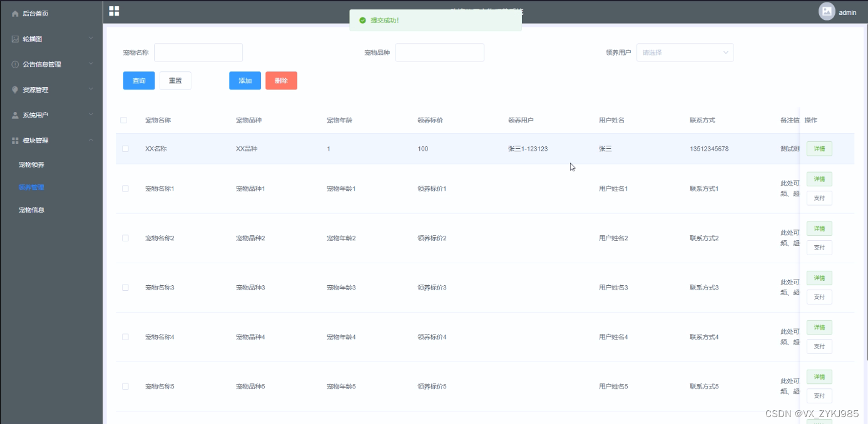Check the box for row 宠物名称5

click(125, 386)
